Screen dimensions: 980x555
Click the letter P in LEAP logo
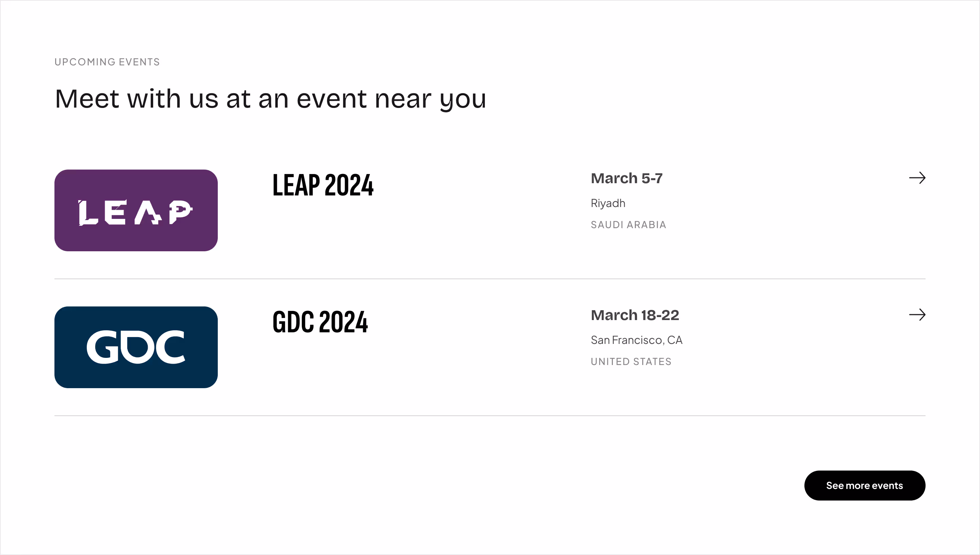181,212
